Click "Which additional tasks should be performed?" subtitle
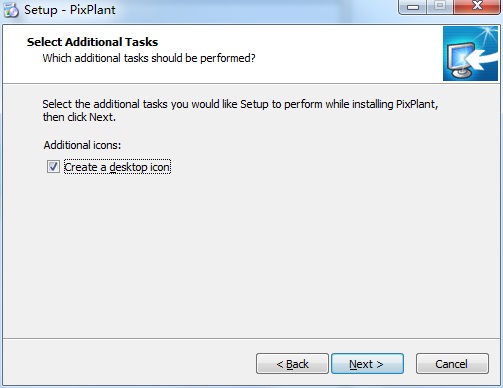The height and width of the screenshot is (388, 503). 149,58
